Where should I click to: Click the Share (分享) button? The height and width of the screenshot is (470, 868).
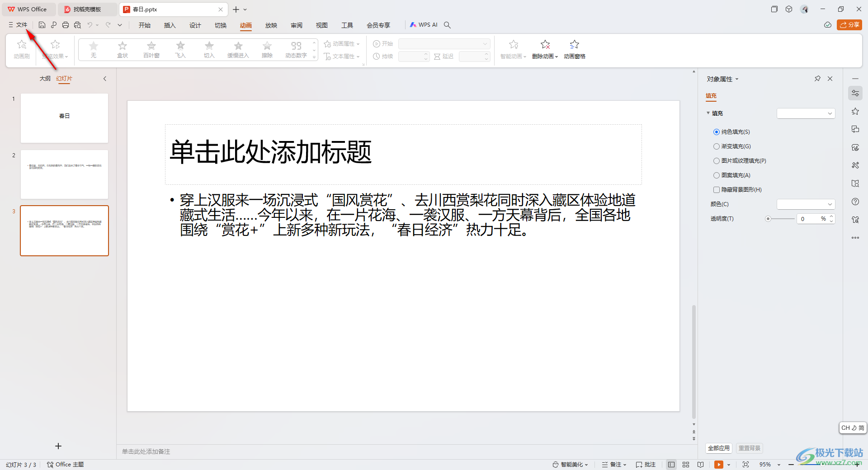tap(849, 25)
